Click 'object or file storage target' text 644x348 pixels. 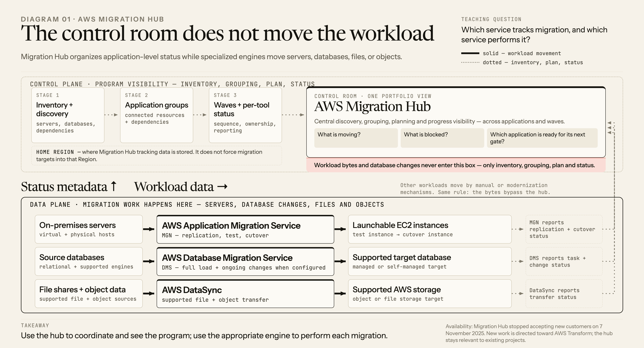[x=398, y=299]
